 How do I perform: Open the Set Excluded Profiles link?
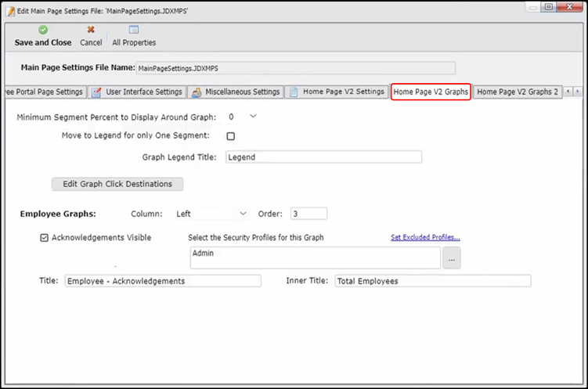(x=425, y=238)
